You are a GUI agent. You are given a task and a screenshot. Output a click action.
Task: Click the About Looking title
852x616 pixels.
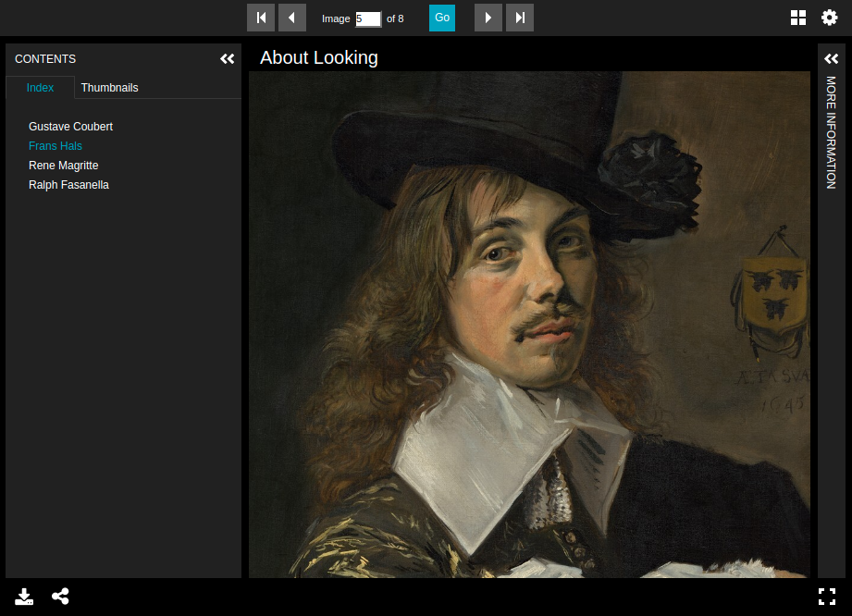click(319, 57)
